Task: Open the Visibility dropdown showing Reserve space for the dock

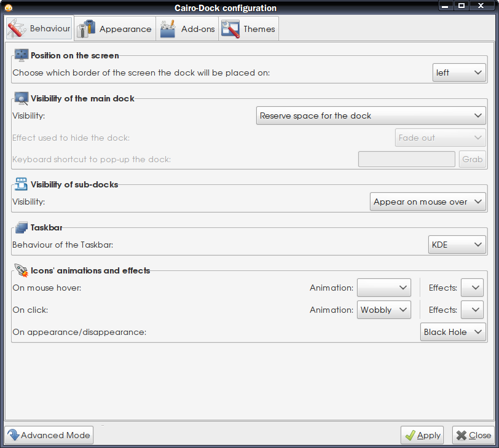Action: [371, 115]
